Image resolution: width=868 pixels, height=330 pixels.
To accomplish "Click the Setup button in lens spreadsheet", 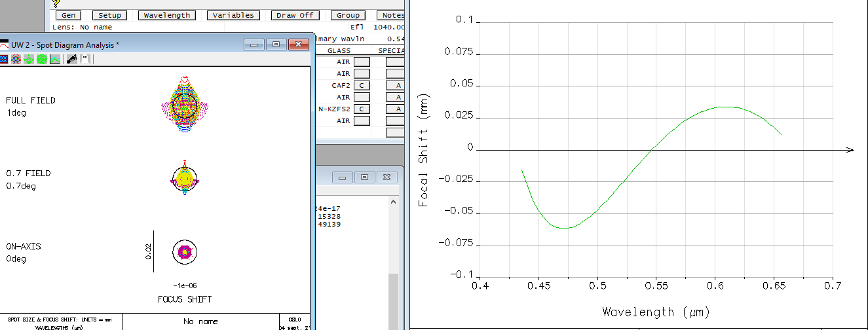I will pyautogui.click(x=109, y=15).
